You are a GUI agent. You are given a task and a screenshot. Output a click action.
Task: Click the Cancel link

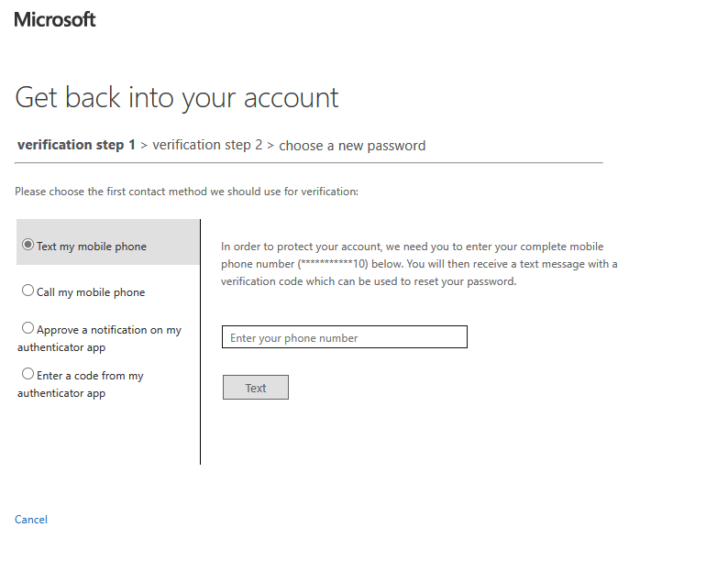pyautogui.click(x=31, y=520)
